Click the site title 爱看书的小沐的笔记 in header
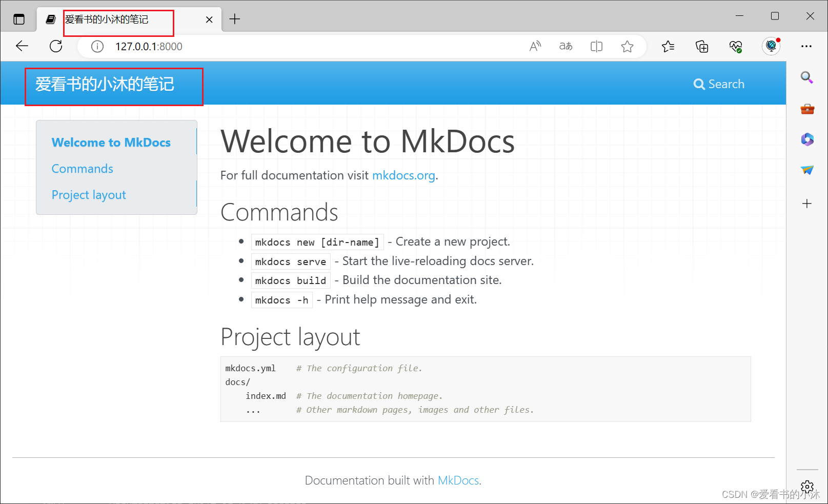 pyautogui.click(x=105, y=84)
